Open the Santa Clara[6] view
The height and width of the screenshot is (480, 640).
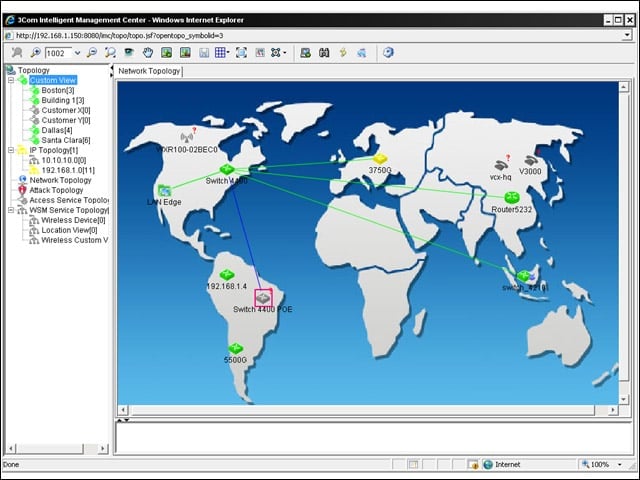tap(66, 140)
